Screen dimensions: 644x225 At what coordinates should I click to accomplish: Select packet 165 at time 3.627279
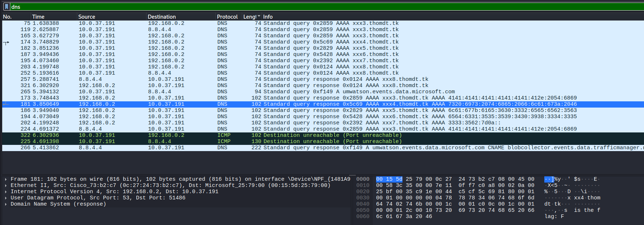pyautogui.click(x=323, y=36)
